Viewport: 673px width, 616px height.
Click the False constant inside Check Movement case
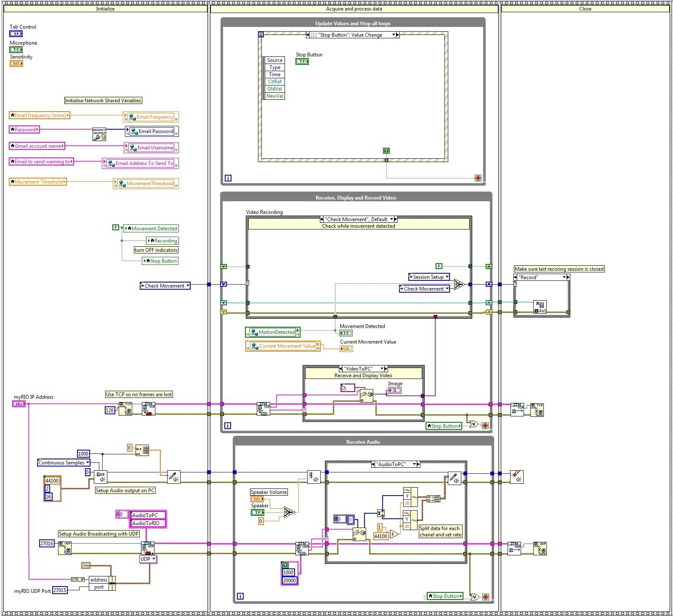click(439, 266)
